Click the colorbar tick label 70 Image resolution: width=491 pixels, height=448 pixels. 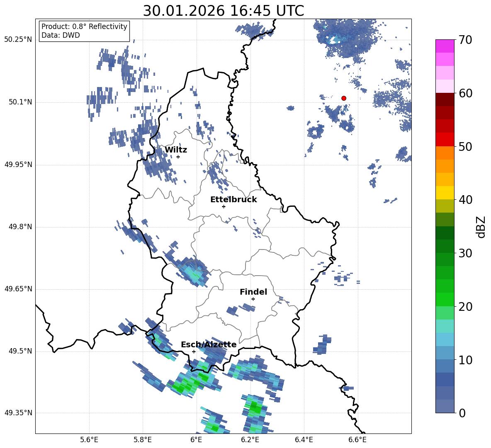point(465,40)
